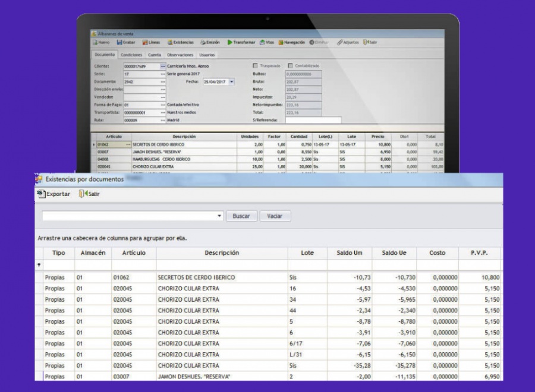Switch to the Documento tab
Screen dimensions: 535x392
coord(105,55)
